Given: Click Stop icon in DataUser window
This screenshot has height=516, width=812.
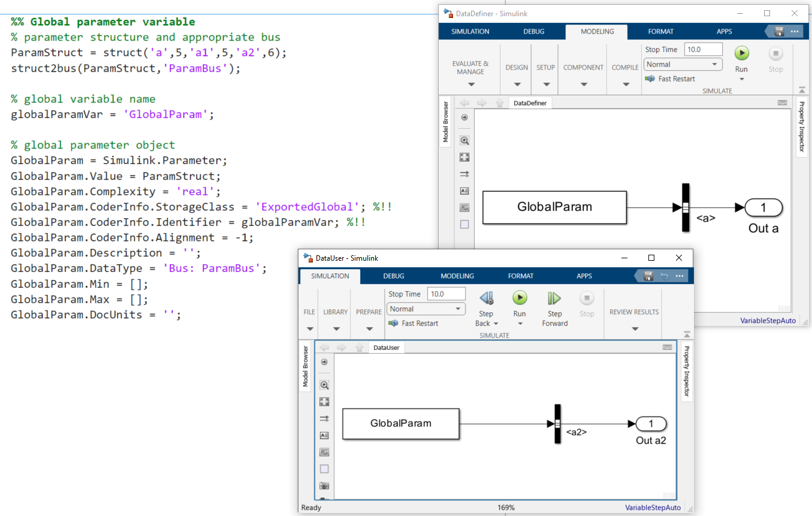Looking at the screenshot, I should tap(587, 298).
